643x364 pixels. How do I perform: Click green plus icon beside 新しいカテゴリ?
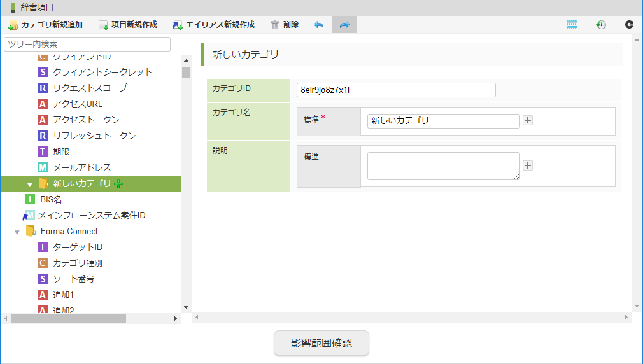click(x=118, y=184)
